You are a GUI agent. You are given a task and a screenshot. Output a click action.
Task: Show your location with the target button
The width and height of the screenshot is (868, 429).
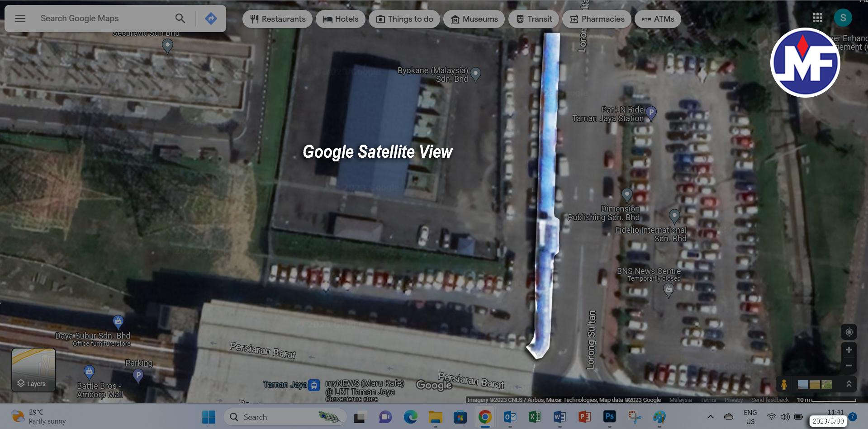pos(849,332)
